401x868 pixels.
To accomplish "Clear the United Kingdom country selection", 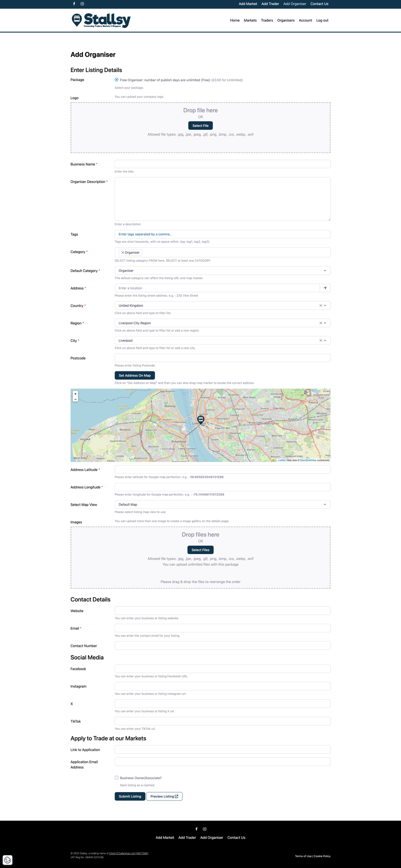I will coord(321,306).
